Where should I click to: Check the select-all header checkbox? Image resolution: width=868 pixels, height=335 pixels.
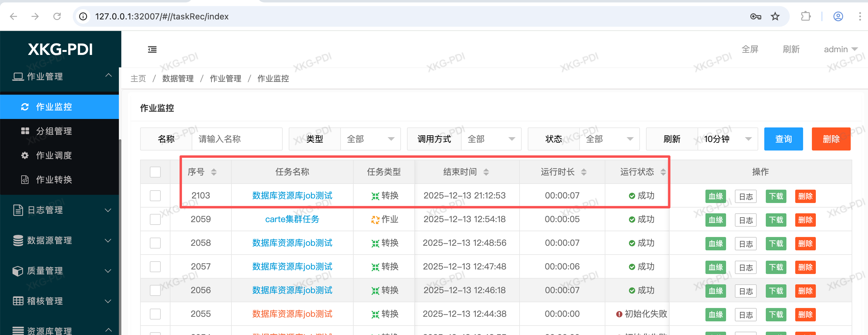coord(155,172)
